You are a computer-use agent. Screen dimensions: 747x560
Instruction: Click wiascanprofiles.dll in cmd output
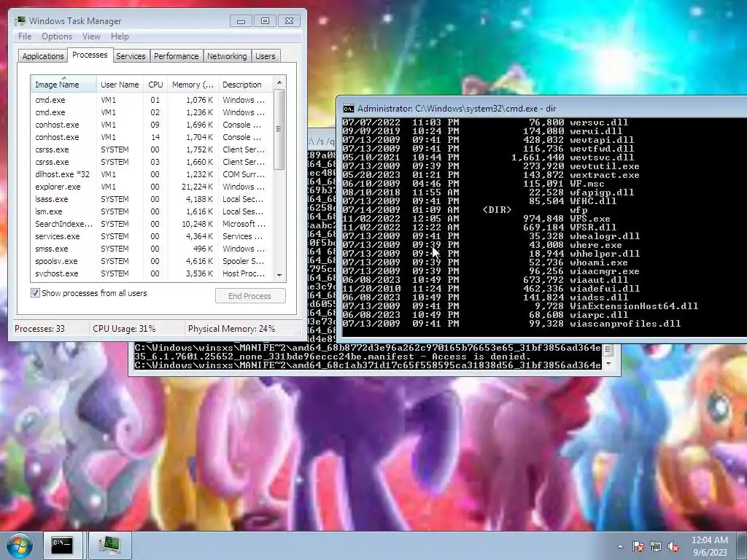(625, 324)
